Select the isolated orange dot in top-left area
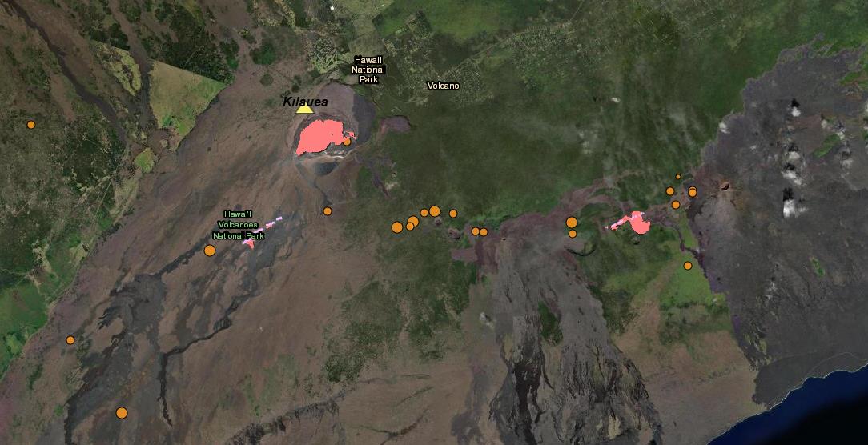Image resolution: width=868 pixels, height=445 pixels. pos(31,125)
